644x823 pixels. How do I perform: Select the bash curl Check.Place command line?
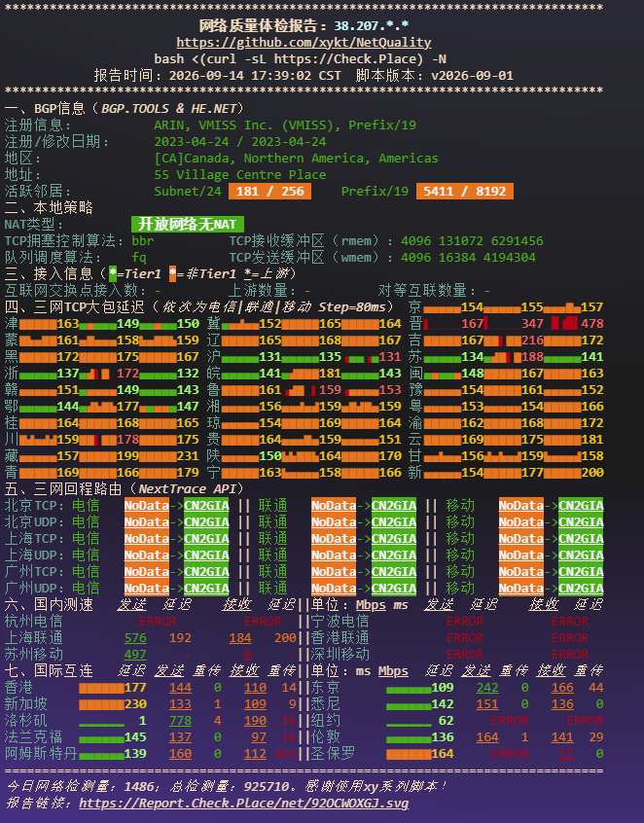click(301, 58)
